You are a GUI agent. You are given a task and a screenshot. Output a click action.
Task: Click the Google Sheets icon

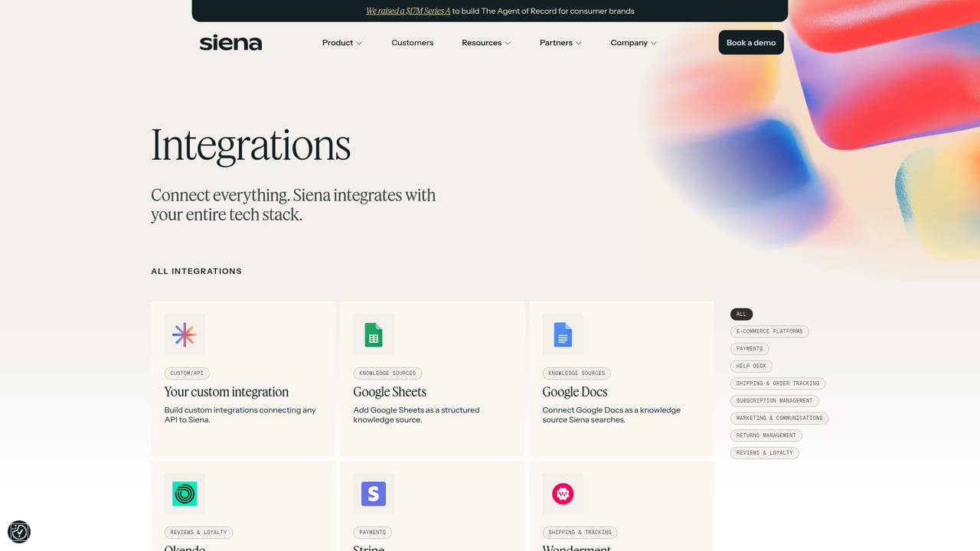(374, 334)
